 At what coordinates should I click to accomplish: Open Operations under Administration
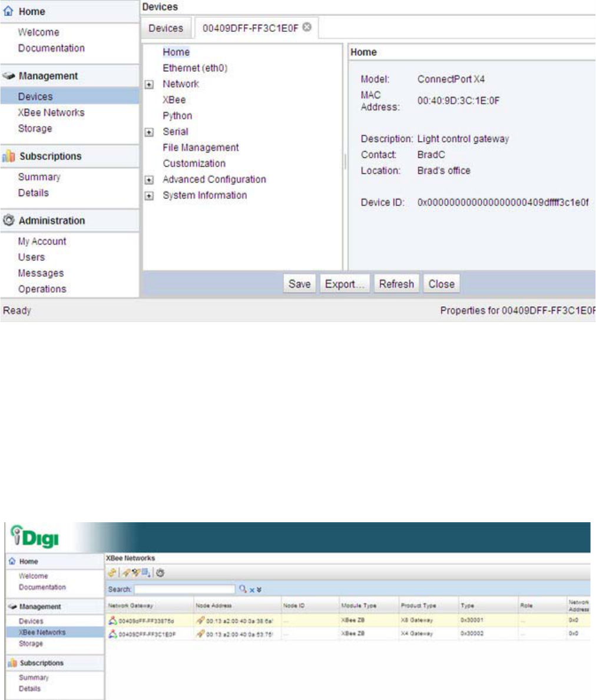click(42, 289)
